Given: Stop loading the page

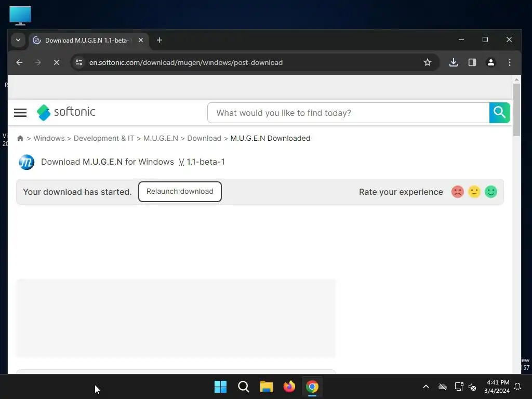Looking at the screenshot, I should click(57, 62).
